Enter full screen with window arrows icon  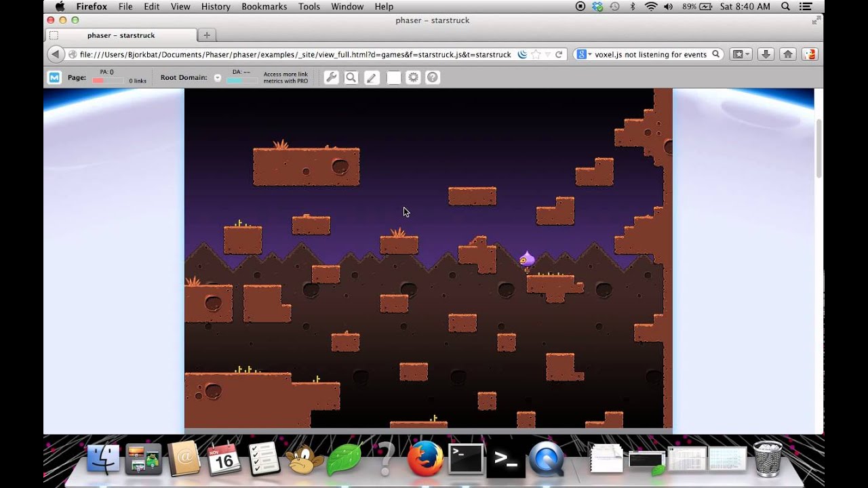[816, 21]
